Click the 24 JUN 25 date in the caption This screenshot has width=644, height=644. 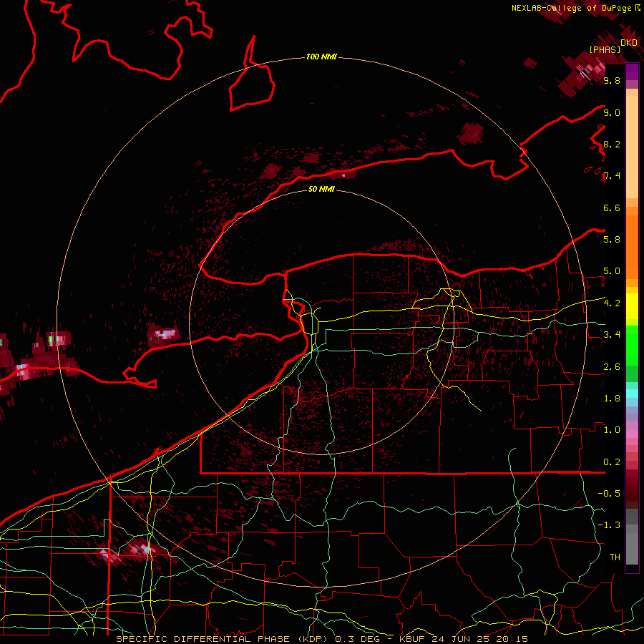coord(461,639)
